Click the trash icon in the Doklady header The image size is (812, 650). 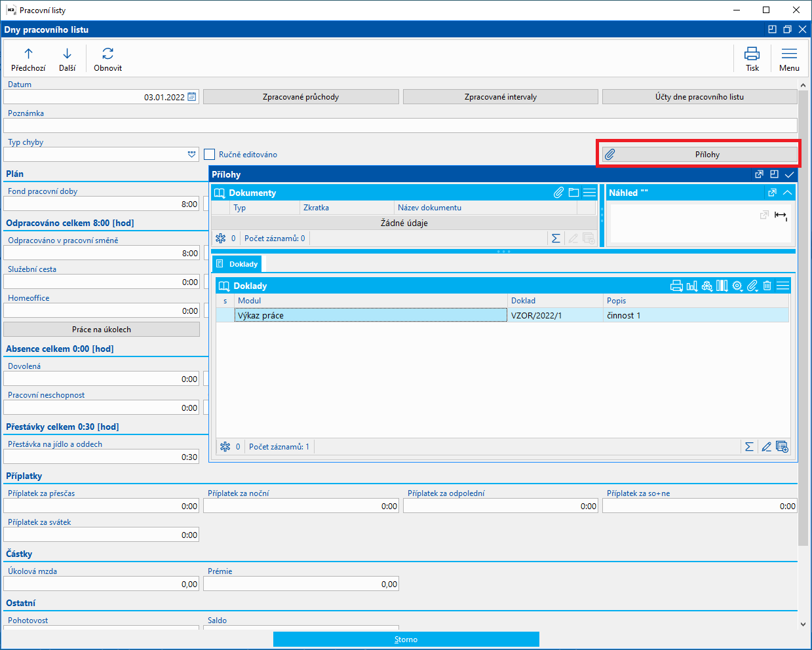tap(767, 286)
